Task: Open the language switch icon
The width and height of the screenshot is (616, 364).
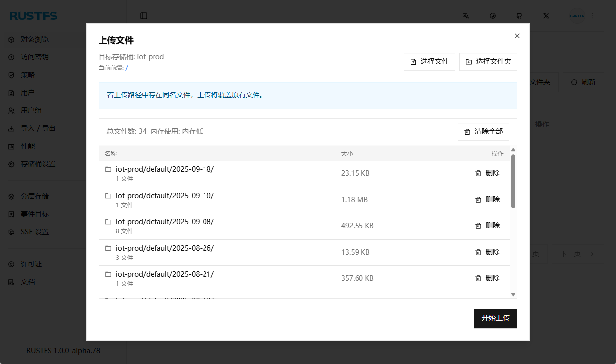Action: tap(466, 16)
